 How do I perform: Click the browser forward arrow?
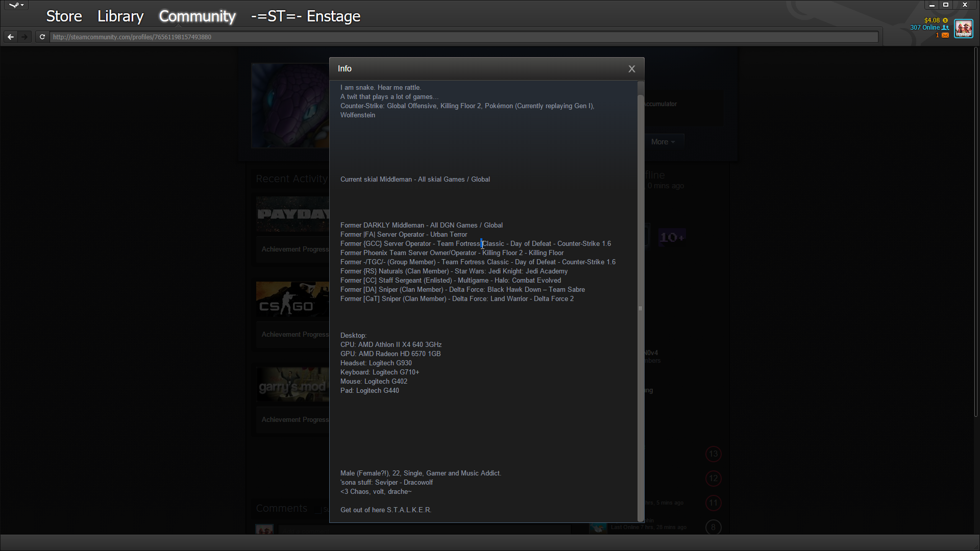(24, 37)
